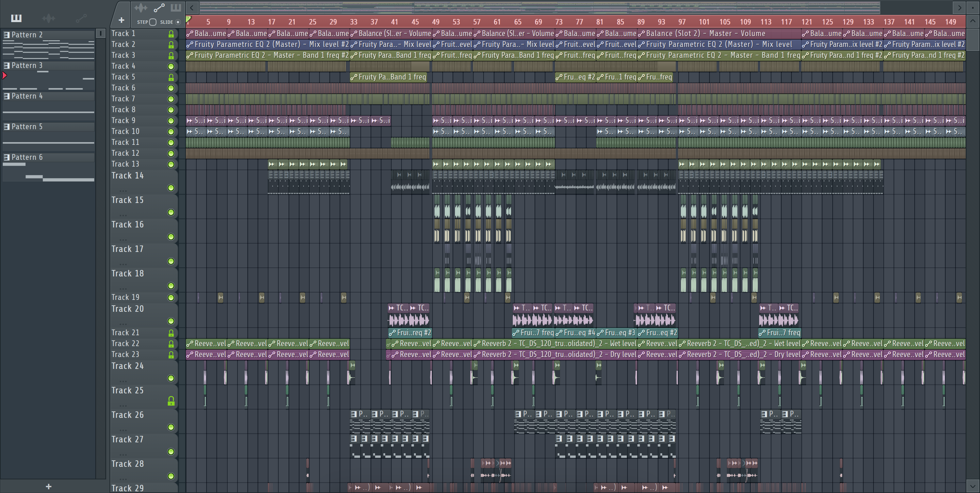
Task: Click the lock icon on Track 3
Action: [x=171, y=55]
